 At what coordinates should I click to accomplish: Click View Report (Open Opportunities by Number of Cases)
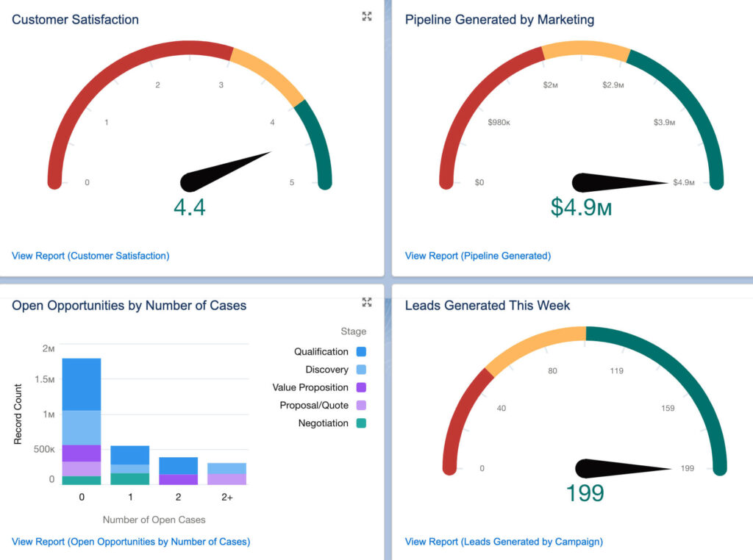tap(131, 542)
